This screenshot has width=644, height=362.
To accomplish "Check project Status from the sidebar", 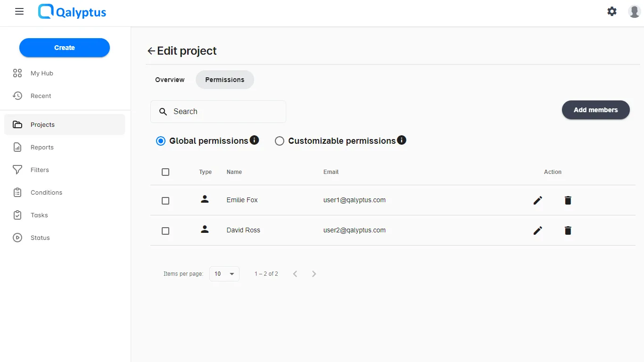I will (x=40, y=238).
